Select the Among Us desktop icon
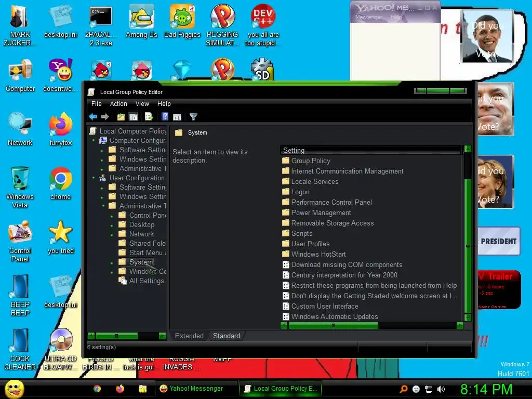The height and width of the screenshot is (399, 532). pos(141,22)
